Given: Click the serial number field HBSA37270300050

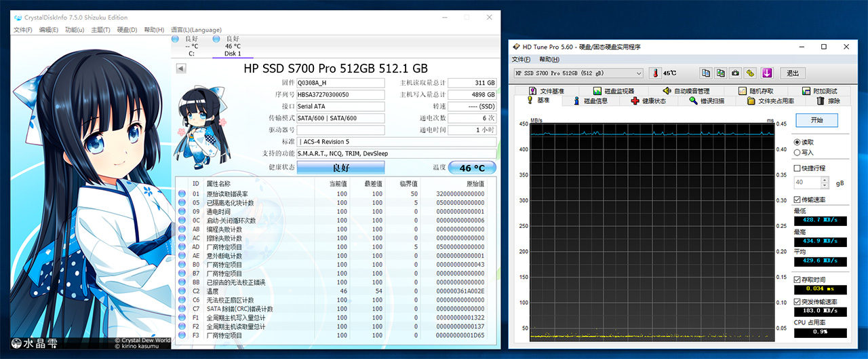Looking at the screenshot, I should tap(340, 94).
